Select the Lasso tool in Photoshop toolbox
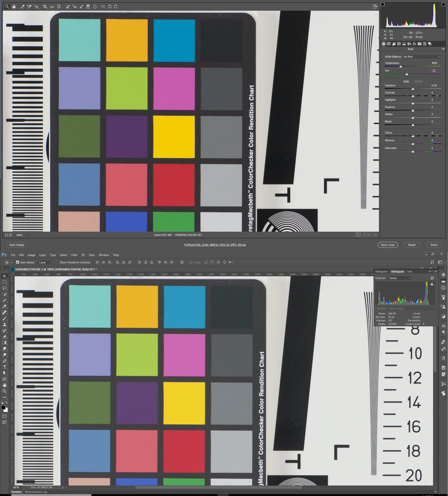The image size is (448, 496). (4, 288)
